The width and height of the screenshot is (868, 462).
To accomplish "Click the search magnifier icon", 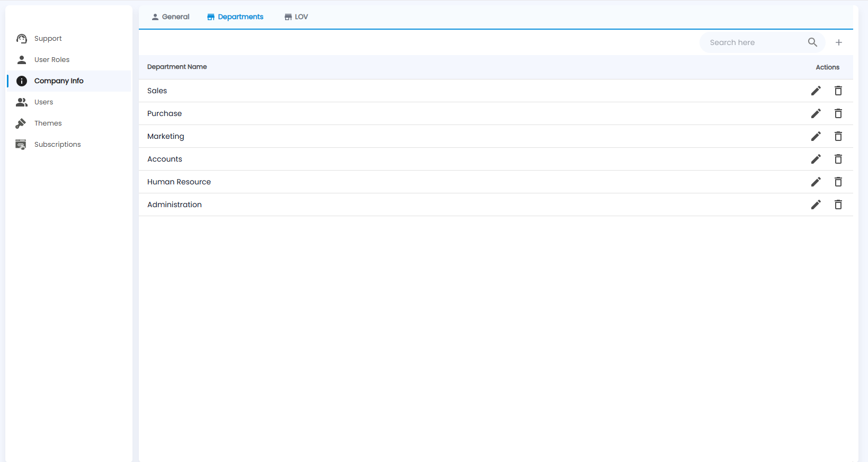I will click(812, 42).
